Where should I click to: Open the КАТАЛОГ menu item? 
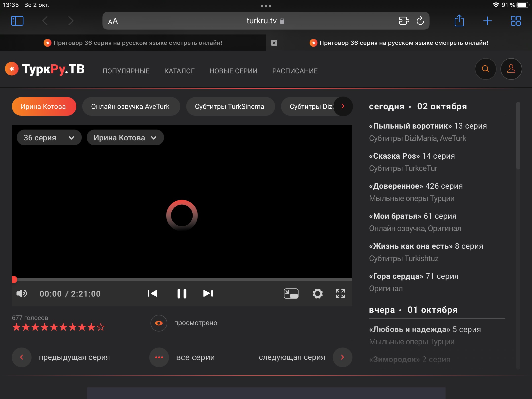point(179,71)
